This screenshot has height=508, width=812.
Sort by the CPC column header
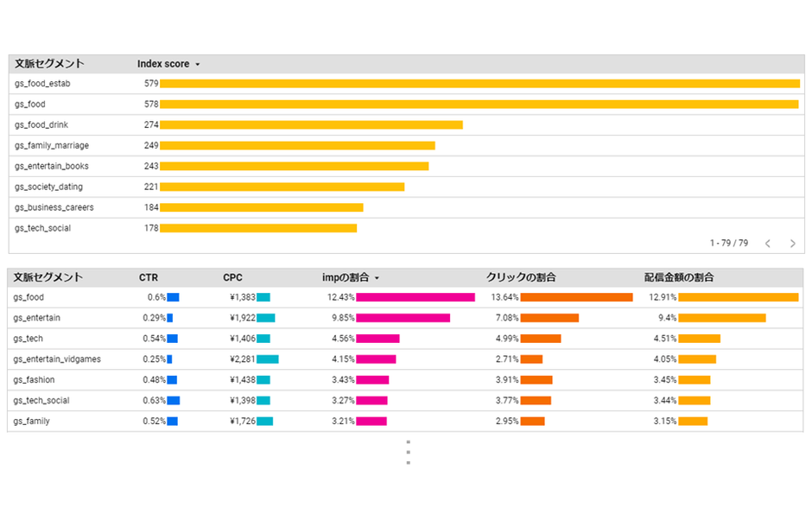pos(232,277)
